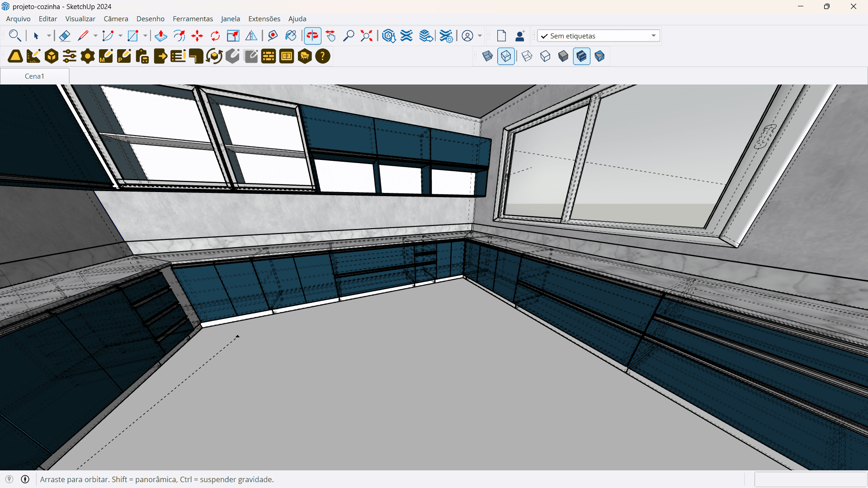
Task: Click the yellow hexagon cube plugin icon
Action: click(52, 56)
